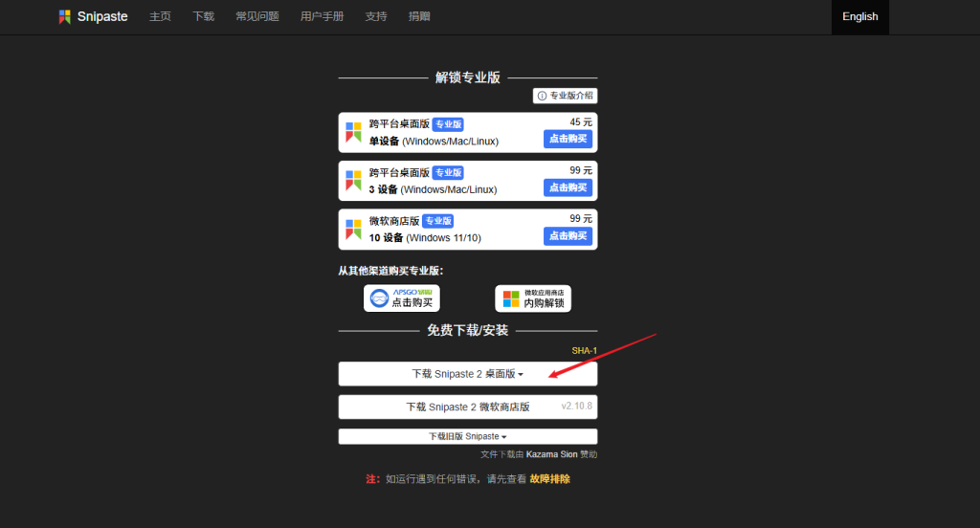
Task: Click the v2.10.8 version label
Action: (576, 406)
